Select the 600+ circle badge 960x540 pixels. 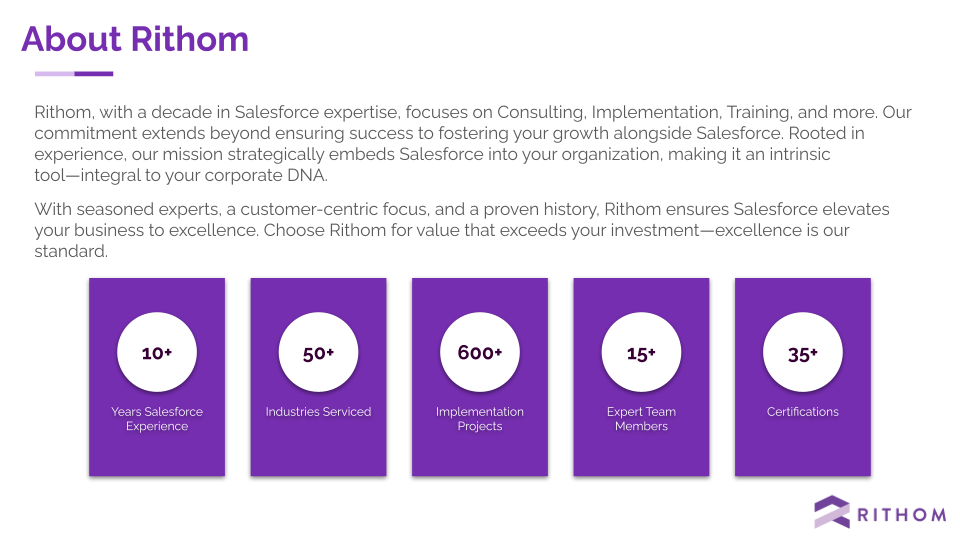pyautogui.click(x=480, y=352)
